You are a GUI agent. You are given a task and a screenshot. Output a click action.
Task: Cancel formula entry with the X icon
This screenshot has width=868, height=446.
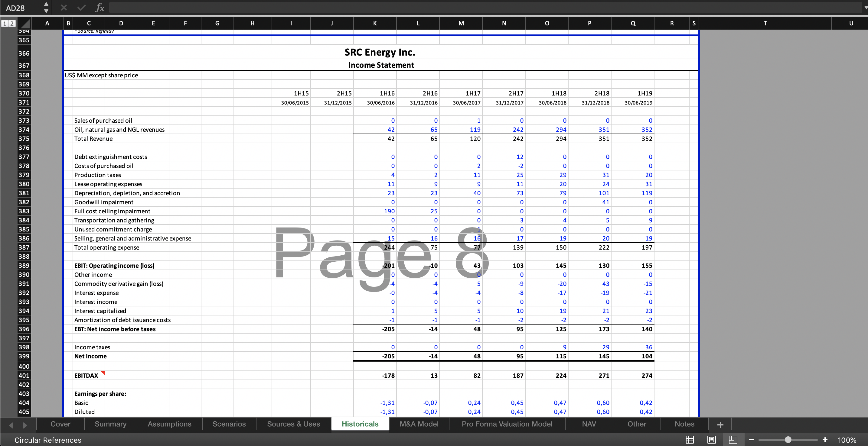coord(64,8)
